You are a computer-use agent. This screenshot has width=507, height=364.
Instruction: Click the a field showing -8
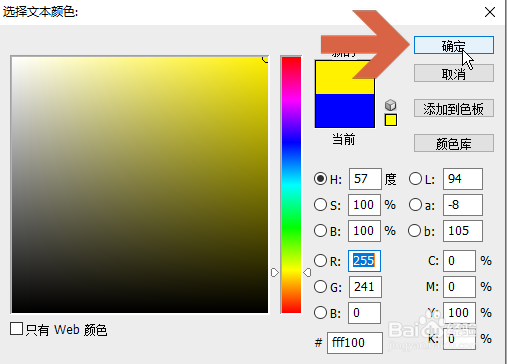[463, 205]
